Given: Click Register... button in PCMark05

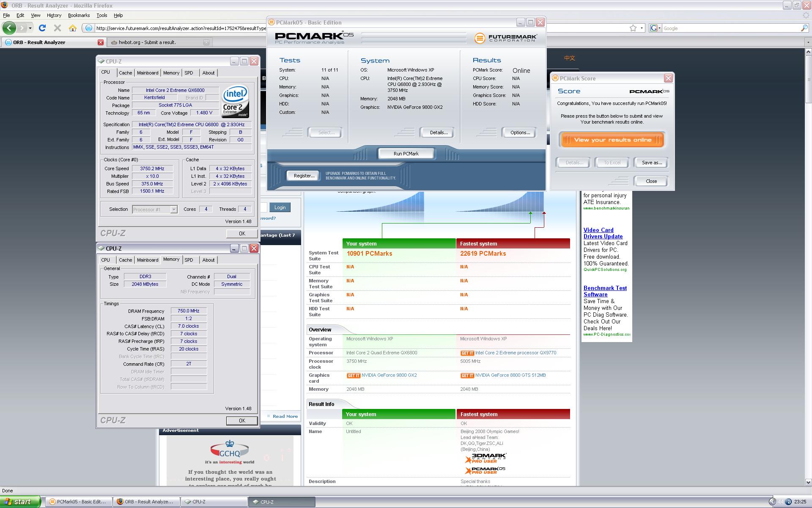Looking at the screenshot, I should coord(304,176).
